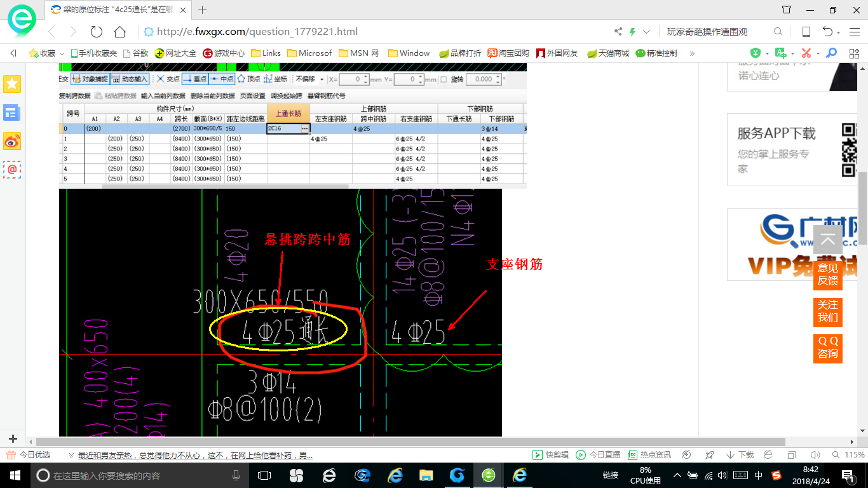Open the Window bookmark folder
This screenshot has width=868, height=488.
tap(409, 53)
